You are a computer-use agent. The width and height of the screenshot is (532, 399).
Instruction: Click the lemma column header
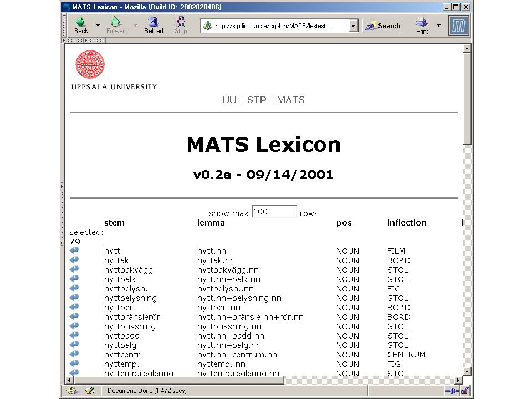(211, 223)
